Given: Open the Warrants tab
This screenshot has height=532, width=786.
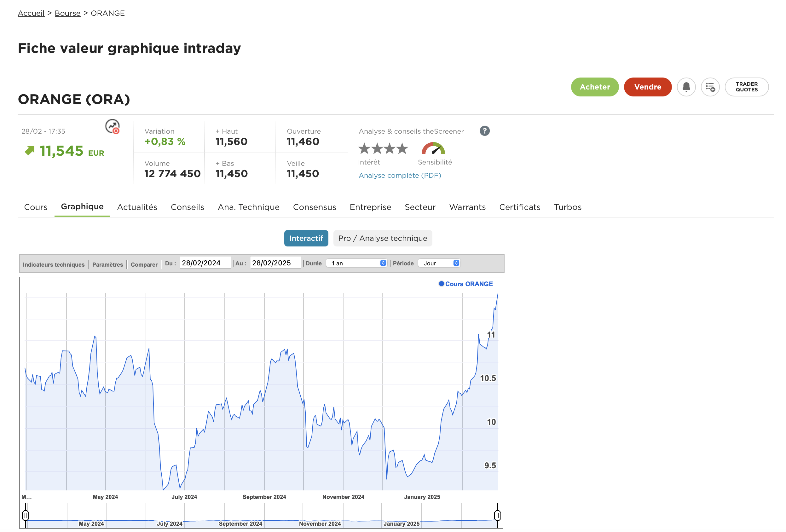Looking at the screenshot, I should (x=467, y=207).
